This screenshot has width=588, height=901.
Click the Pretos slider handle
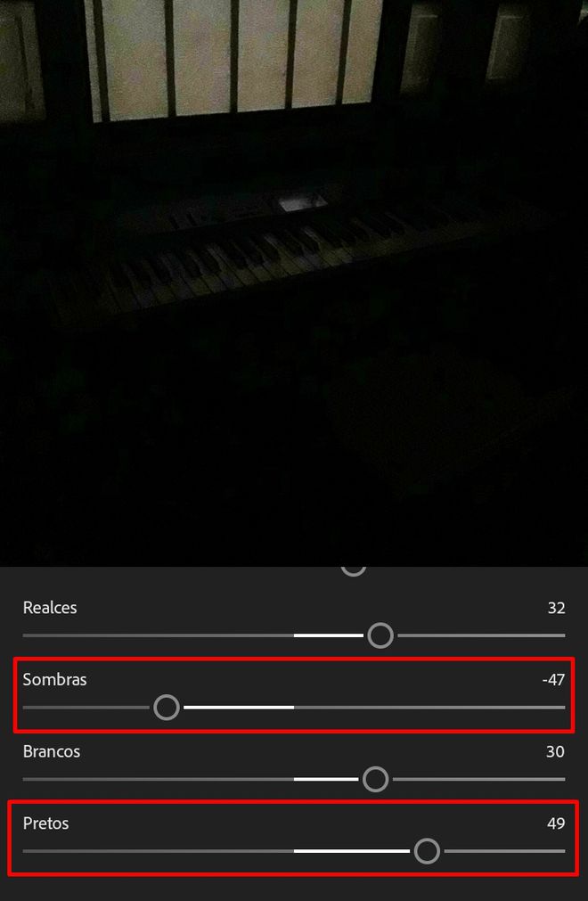pyautogui.click(x=427, y=851)
